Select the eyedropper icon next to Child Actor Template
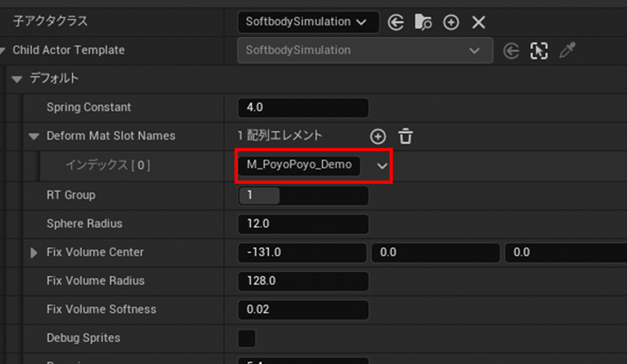This screenshot has width=627, height=364. click(x=567, y=50)
